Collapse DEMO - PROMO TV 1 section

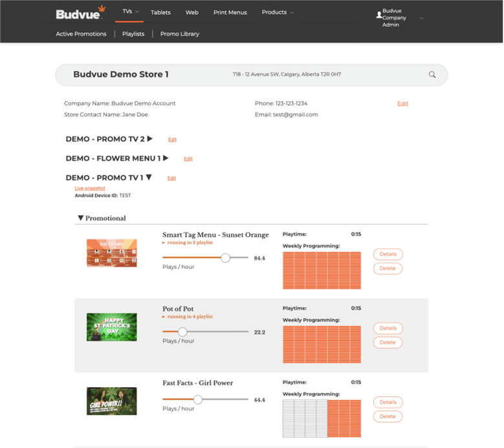[149, 177]
